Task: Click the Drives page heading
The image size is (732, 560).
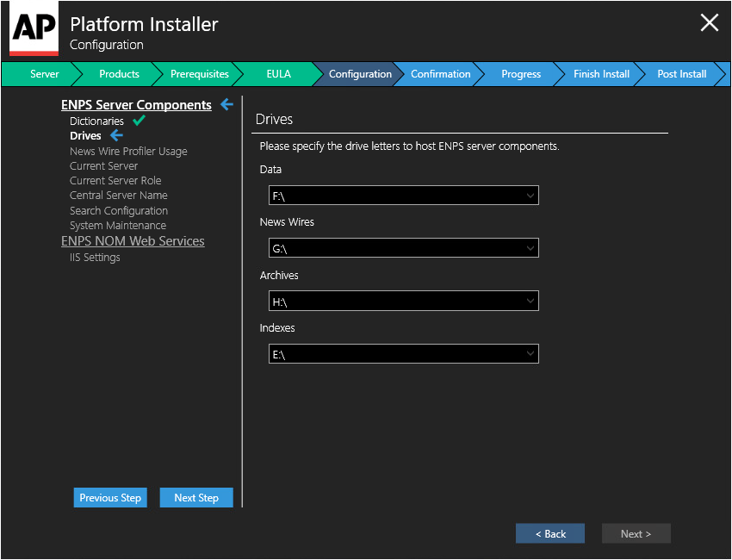Action: coord(274,119)
